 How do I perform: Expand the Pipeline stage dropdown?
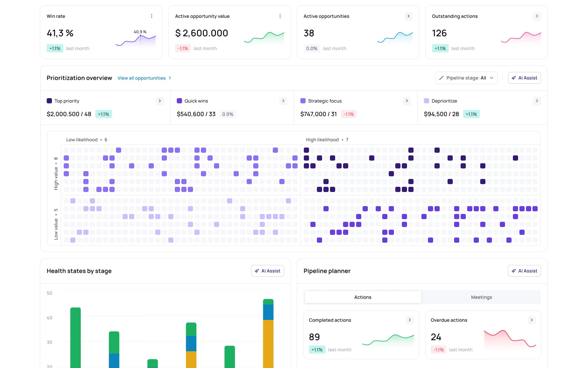click(x=466, y=78)
